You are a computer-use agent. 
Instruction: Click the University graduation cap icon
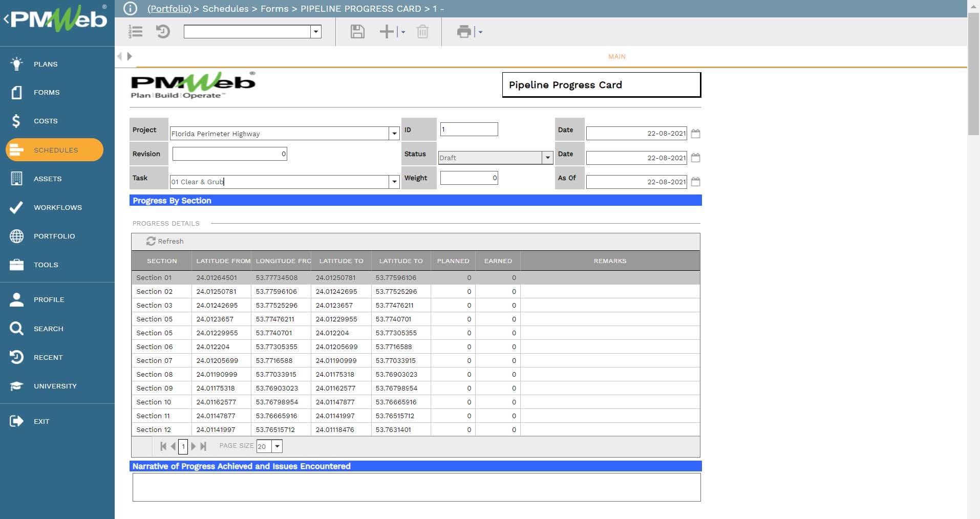point(16,386)
